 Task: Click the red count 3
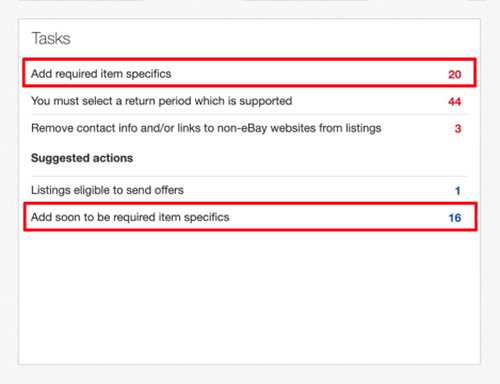[x=458, y=129]
